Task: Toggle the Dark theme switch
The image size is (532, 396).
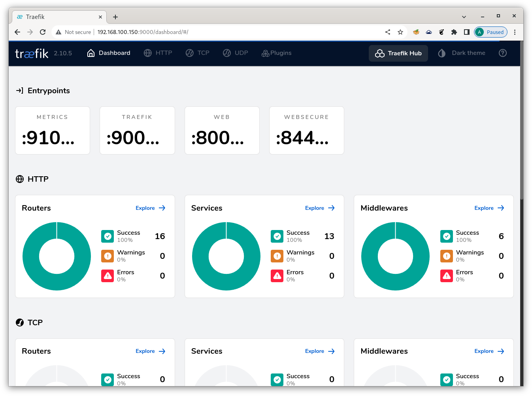Action: point(462,53)
